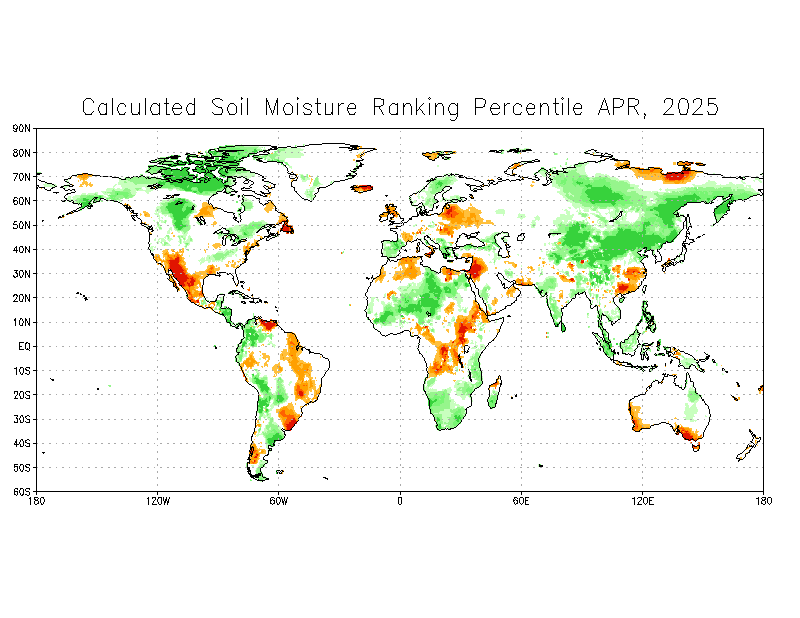Screen dimensions: 800x618
Task: Click the 180 label at bottom right
Action: [763, 501]
